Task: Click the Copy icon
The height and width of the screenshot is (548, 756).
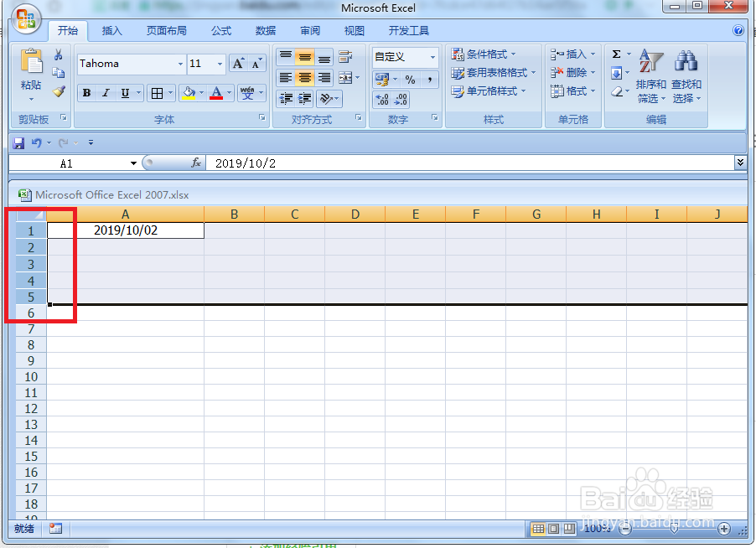Action: 59,73
